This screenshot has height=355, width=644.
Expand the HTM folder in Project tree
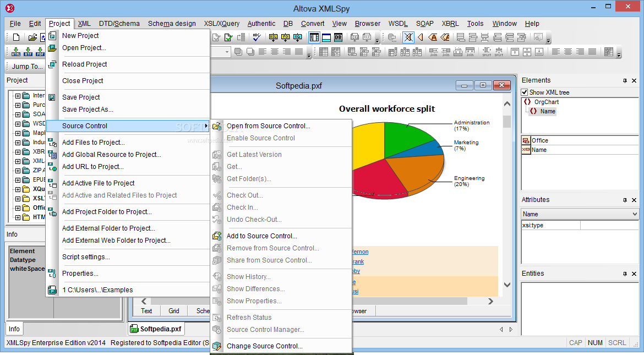[18, 217]
